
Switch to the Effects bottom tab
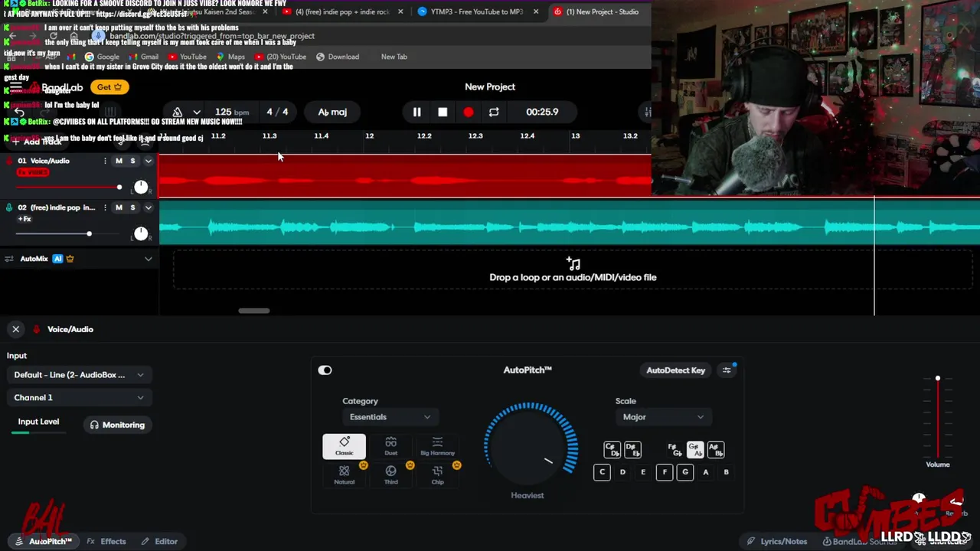tap(106, 541)
